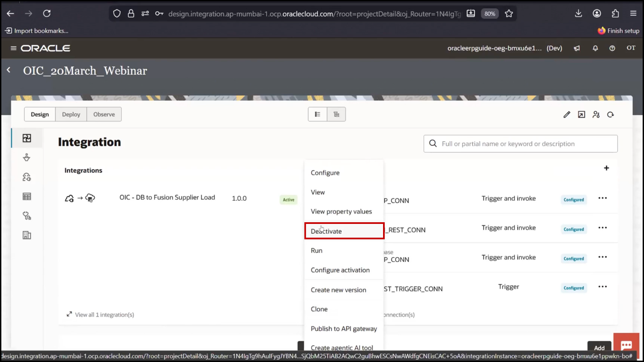
Task: Bookmark this page with star icon
Action: (509, 13)
